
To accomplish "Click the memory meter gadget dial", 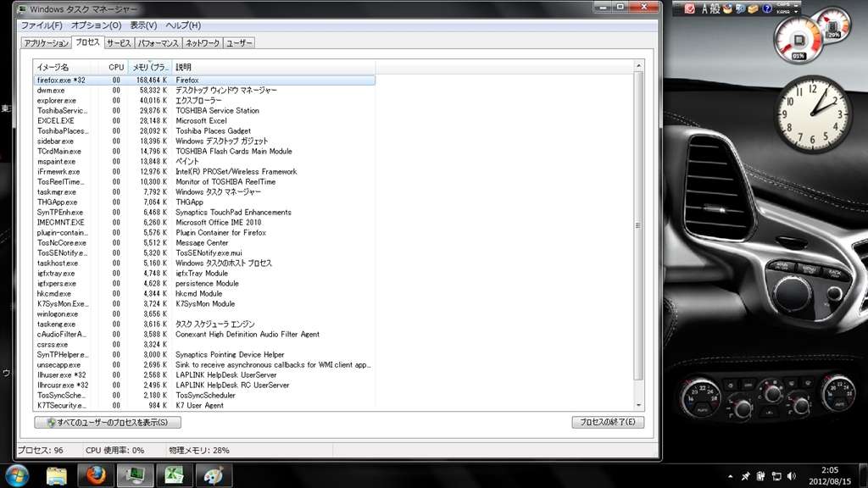I will coord(833,26).
